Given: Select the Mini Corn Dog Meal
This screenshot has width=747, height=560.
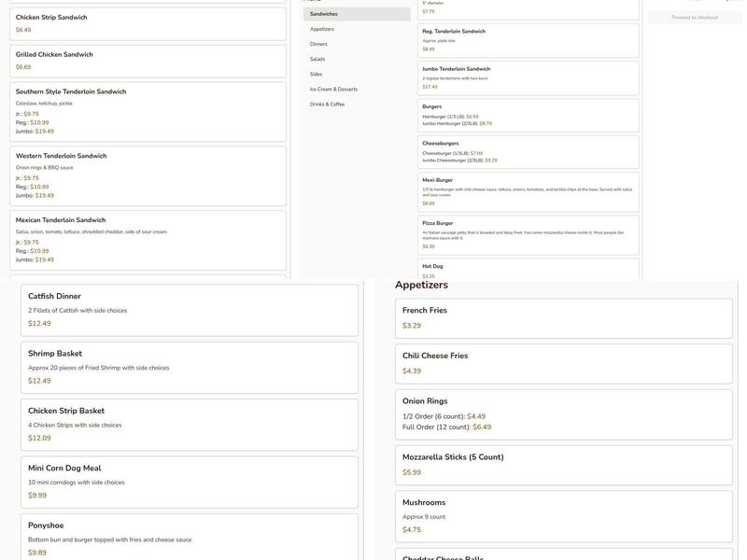Looking at the screenshot, I should click(x=189, y=482).
